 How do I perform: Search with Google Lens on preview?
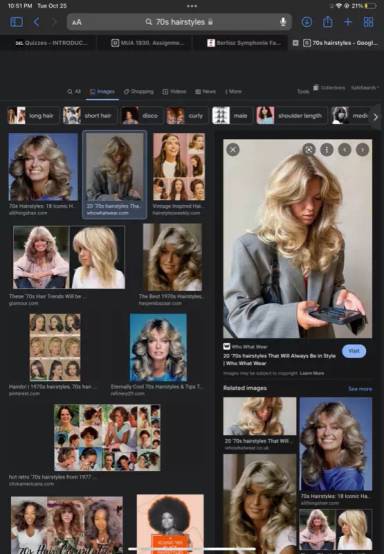[309, 149]
